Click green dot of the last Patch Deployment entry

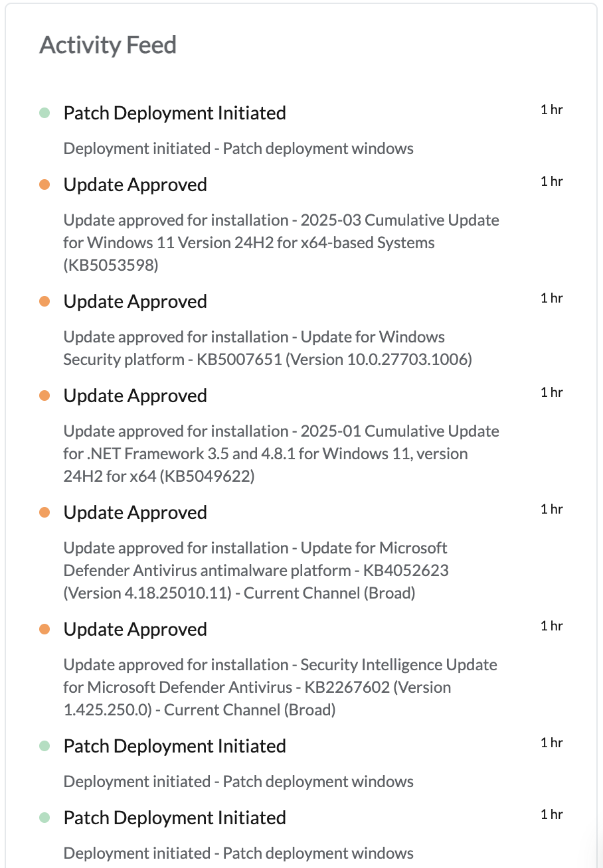tap(44, 818)
